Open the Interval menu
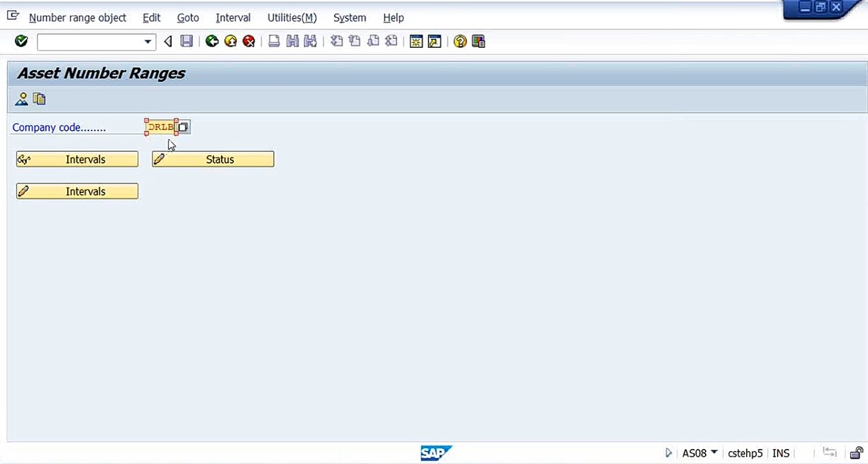Screen dimensions: 868x464 click(233, 18)
